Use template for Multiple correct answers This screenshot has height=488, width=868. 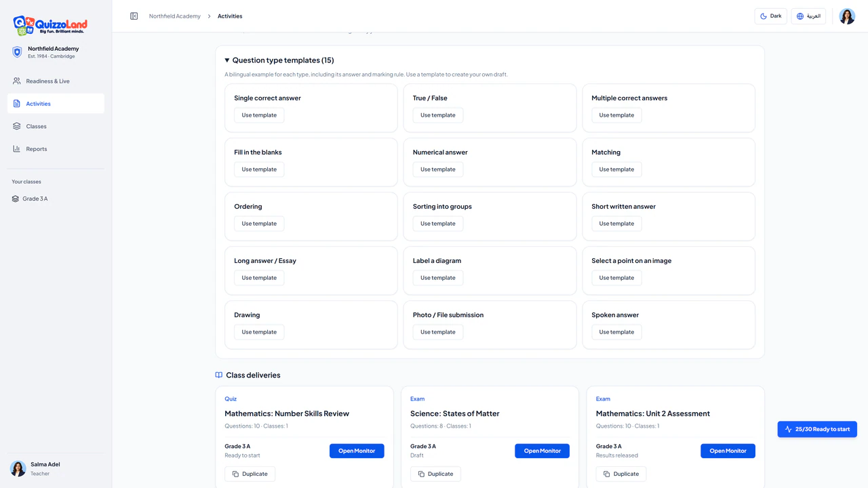616,115
